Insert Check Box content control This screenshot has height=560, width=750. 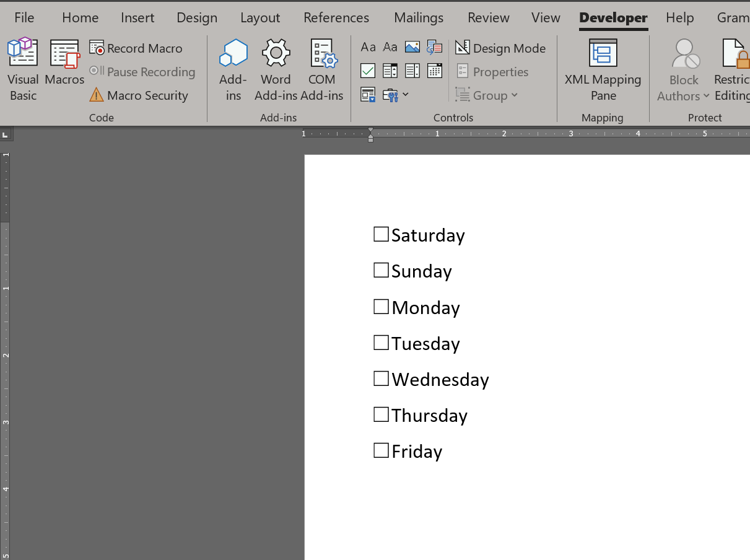368,71
